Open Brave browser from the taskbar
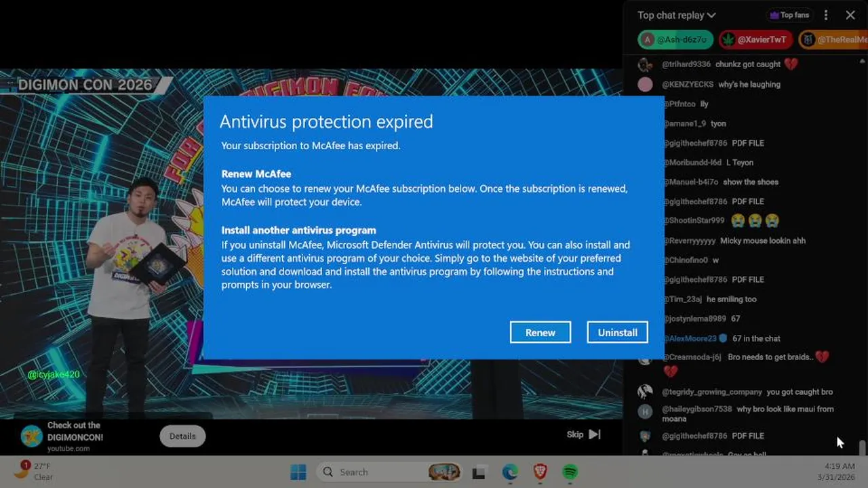868x488 pixels. click(x=540, y=472)
